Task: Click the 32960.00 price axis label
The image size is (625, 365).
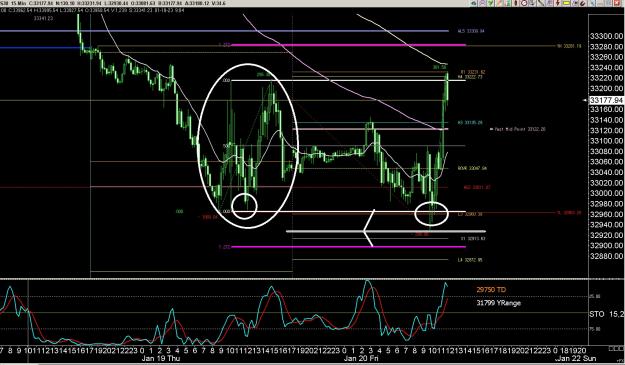Action: pos(606,214)
